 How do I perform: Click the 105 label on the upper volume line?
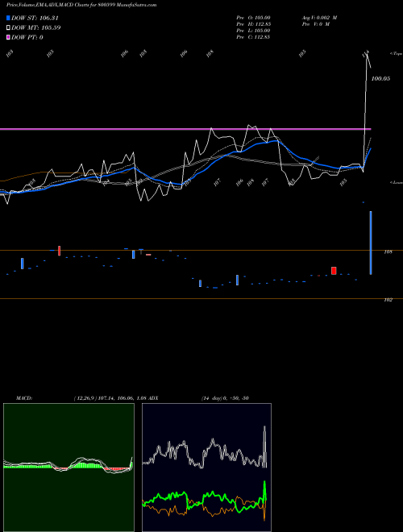tap(388, 252)
